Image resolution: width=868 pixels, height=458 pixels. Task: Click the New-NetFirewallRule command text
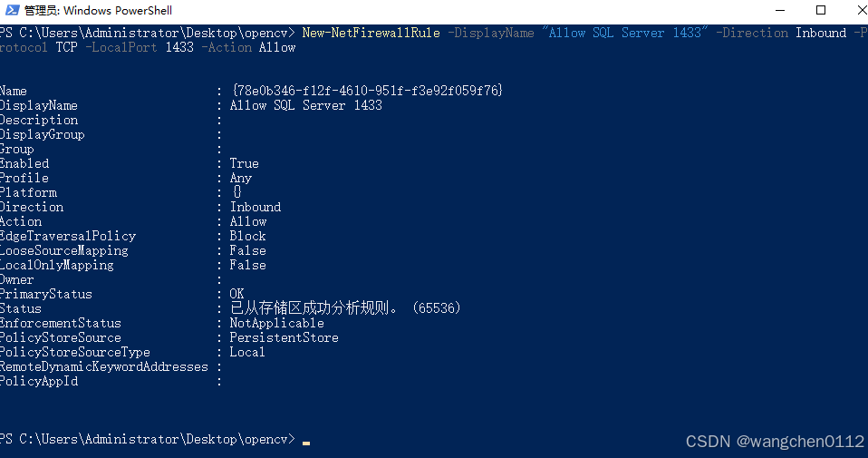371,33
